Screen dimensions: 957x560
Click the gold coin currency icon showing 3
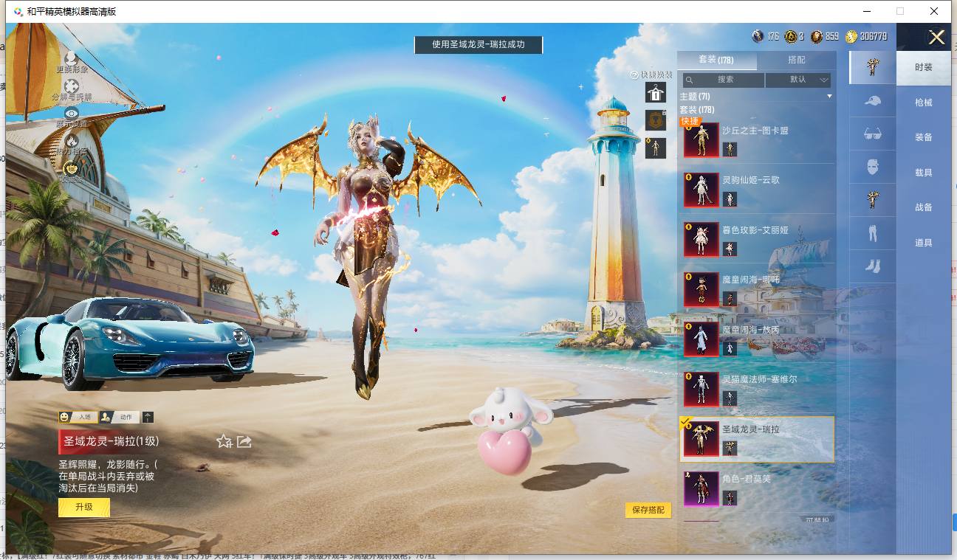[x=790, y=36]
